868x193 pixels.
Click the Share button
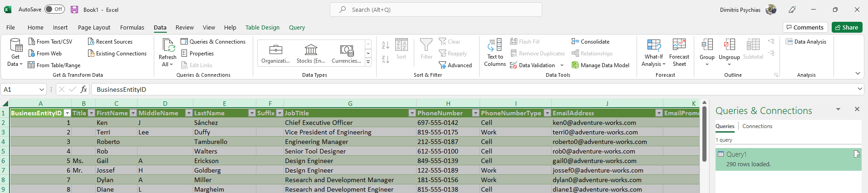click(x=847, y=27)
